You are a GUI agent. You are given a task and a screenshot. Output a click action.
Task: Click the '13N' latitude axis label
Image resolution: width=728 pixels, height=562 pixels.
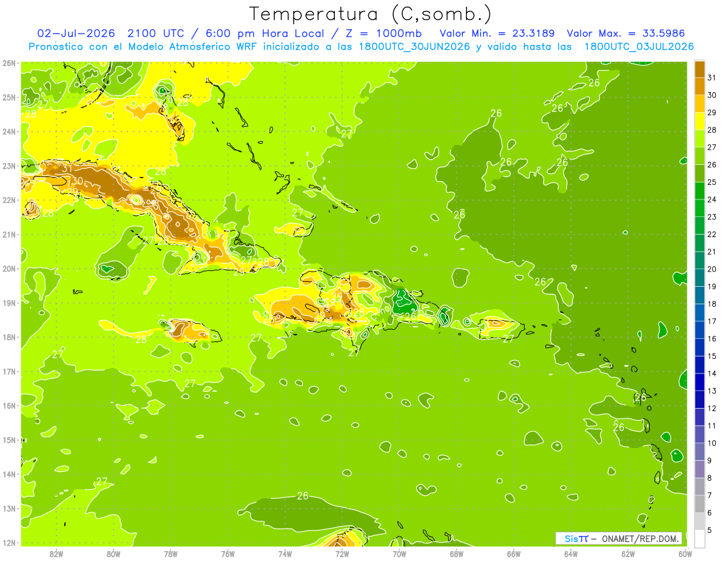pyautogui.click(x=8, y=509)
